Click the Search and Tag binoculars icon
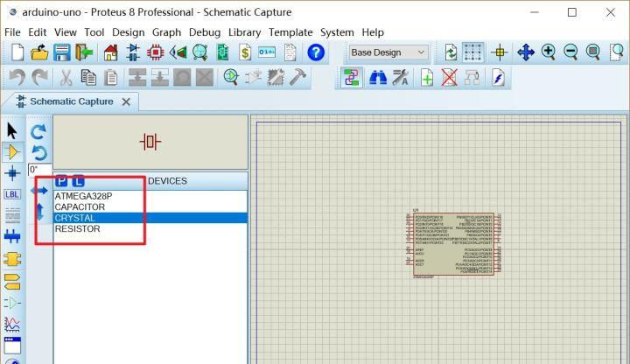The image size is (630, 364). click(x=378, y=78)
